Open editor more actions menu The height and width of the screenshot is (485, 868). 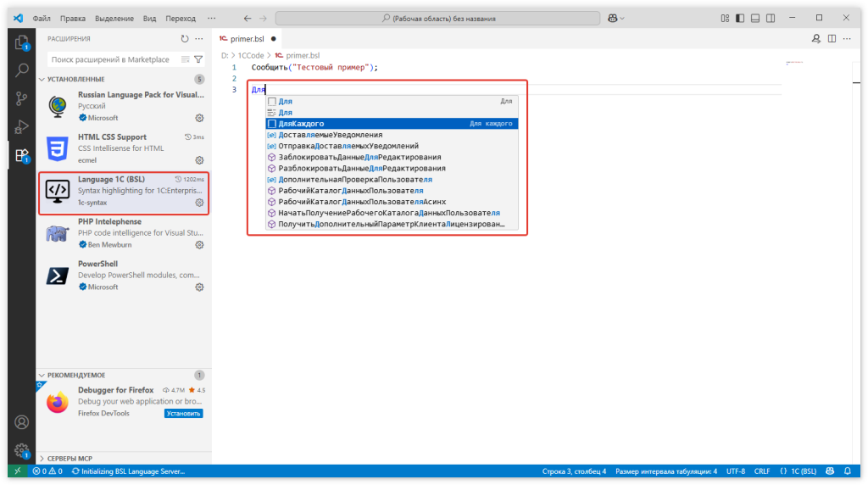coord(847,39)
